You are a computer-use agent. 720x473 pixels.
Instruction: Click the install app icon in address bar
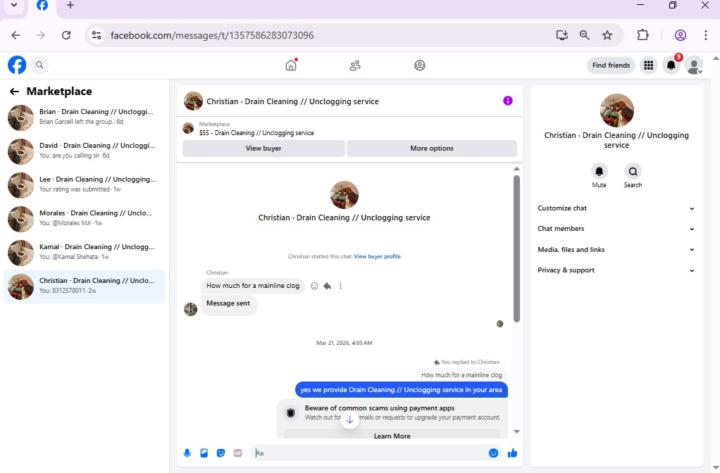click(562, 35)
